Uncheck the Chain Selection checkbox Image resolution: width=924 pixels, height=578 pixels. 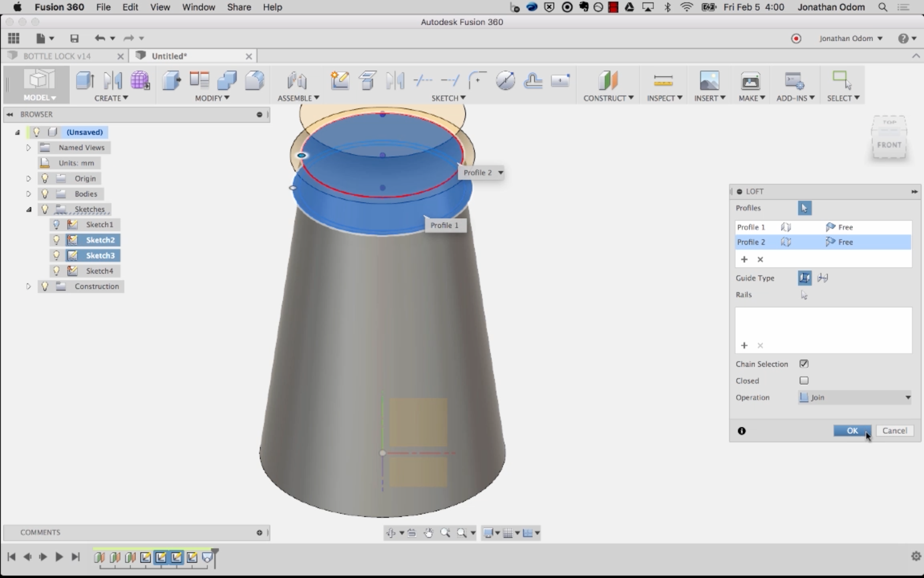804,364
